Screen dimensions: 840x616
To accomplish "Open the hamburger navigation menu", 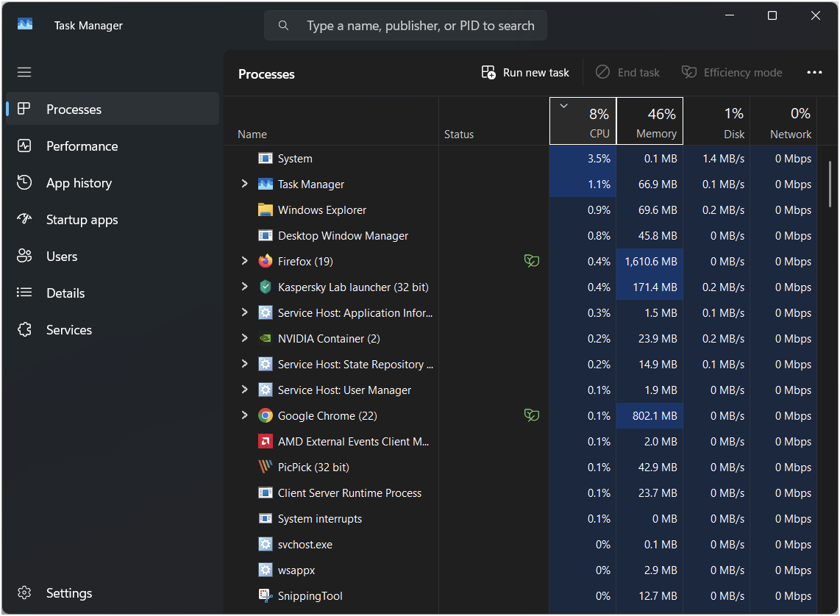I will (24, 72).
